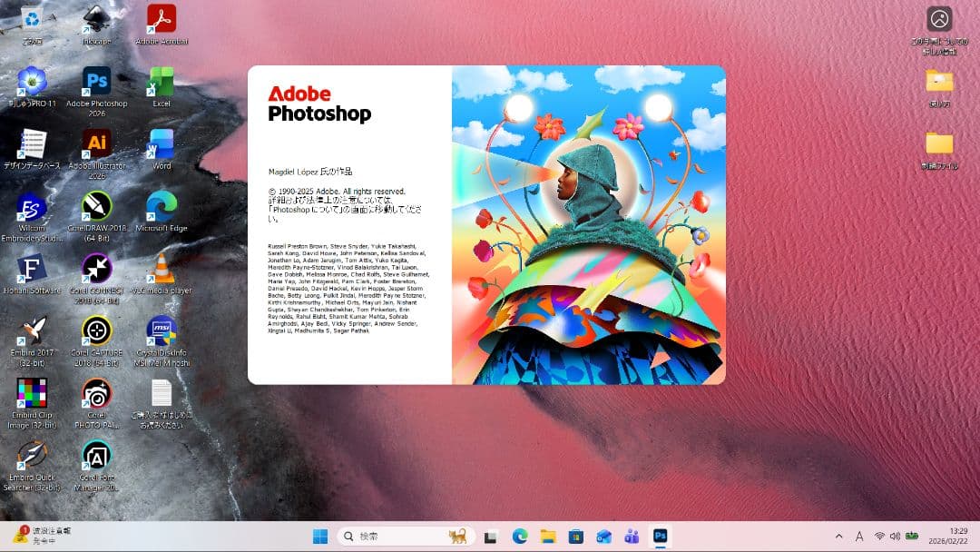Click the Photoshop icon in the taskbar
Image resolution: width=980 pixels, height=552 pixels.
coord(661,537)
